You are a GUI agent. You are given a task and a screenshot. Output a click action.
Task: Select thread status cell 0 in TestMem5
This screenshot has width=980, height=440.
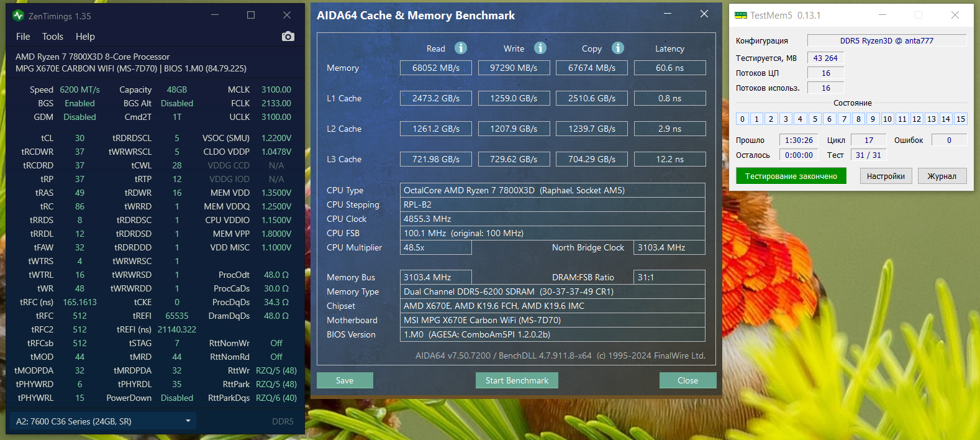[x=742, y=119]
